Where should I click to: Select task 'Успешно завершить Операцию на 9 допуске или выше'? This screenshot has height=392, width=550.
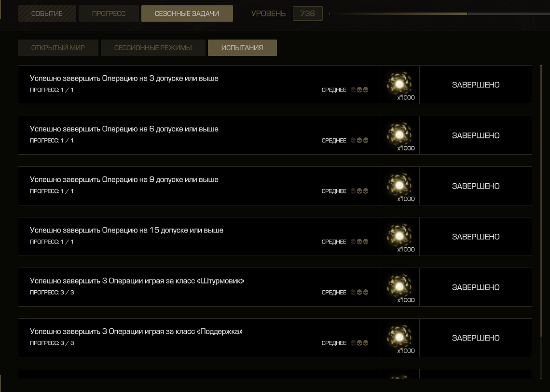pyautogui.click(x=124, y=179)
